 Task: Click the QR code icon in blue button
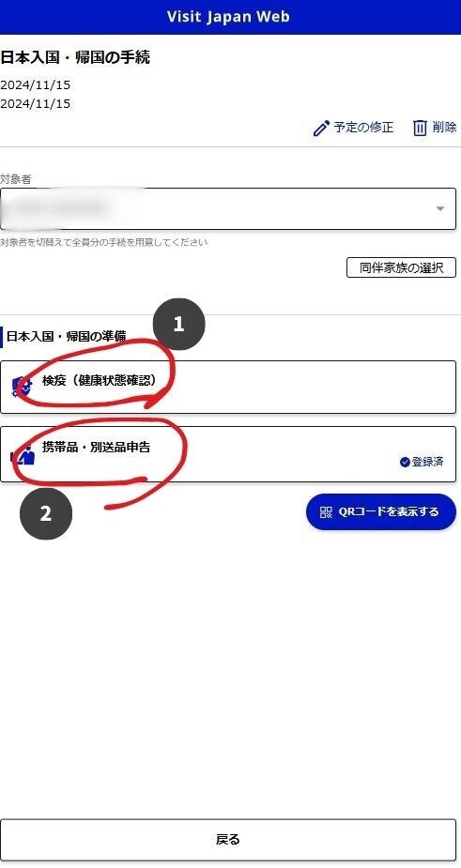coord(326,512)
